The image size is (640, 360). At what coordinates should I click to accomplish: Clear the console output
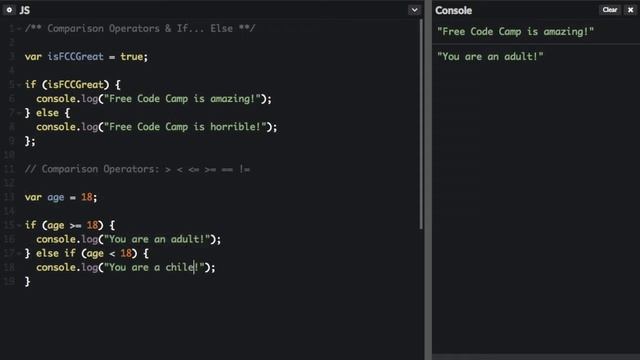[x=610, y=10]
